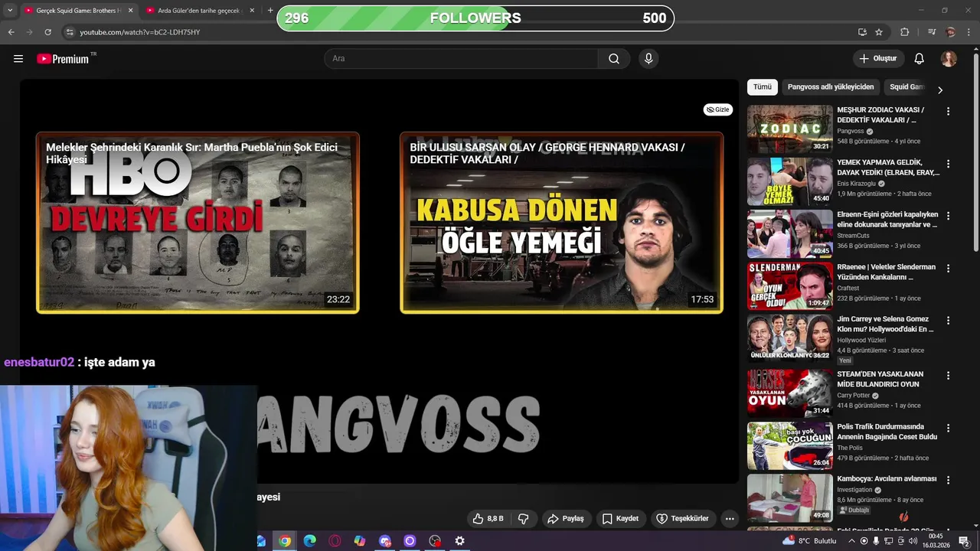Image resolution: width=980 pixels, height=551 pixels.
Task: Open a new browser tab
Action: [269, 11]
